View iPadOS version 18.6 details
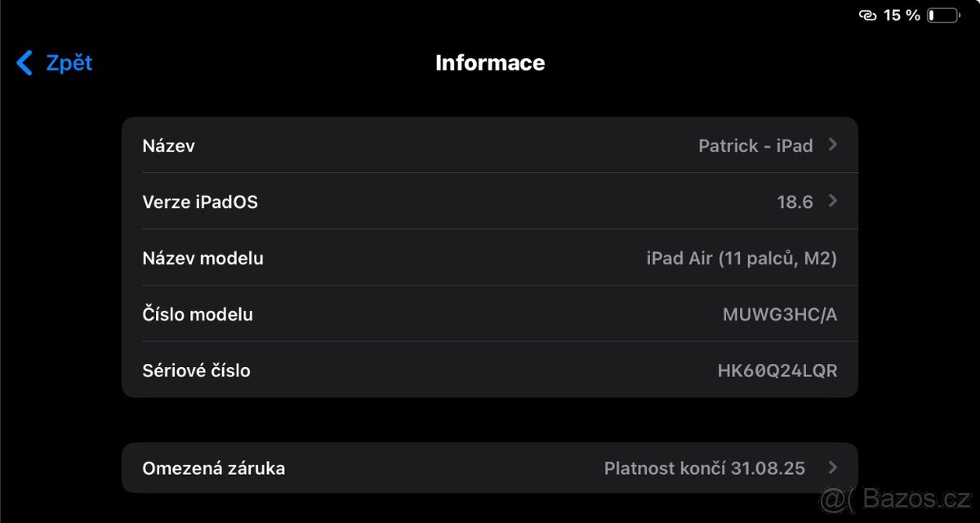Screen dimensions: 980x523 coord(795,202)
